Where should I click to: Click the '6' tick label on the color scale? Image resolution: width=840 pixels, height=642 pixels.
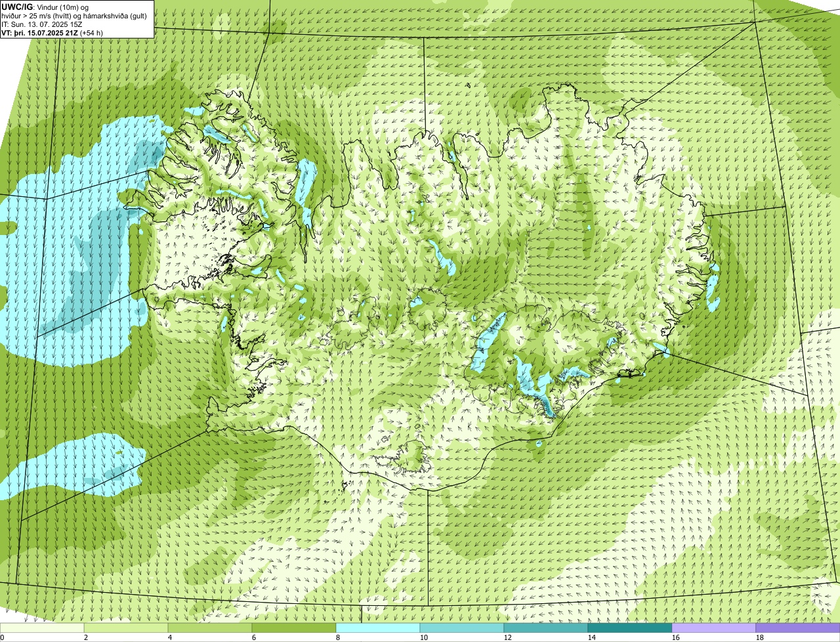pos(254,637)
